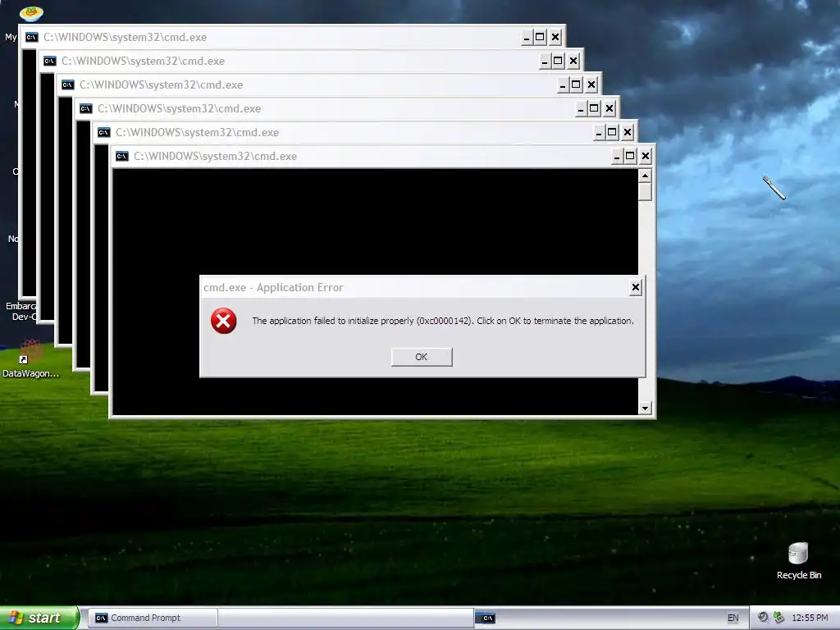This screenshot has height=630, width=840.
Task: Click the frontmost window title C:\WINDOWS\system32\cmd.exe
Action: pos(215,157)
